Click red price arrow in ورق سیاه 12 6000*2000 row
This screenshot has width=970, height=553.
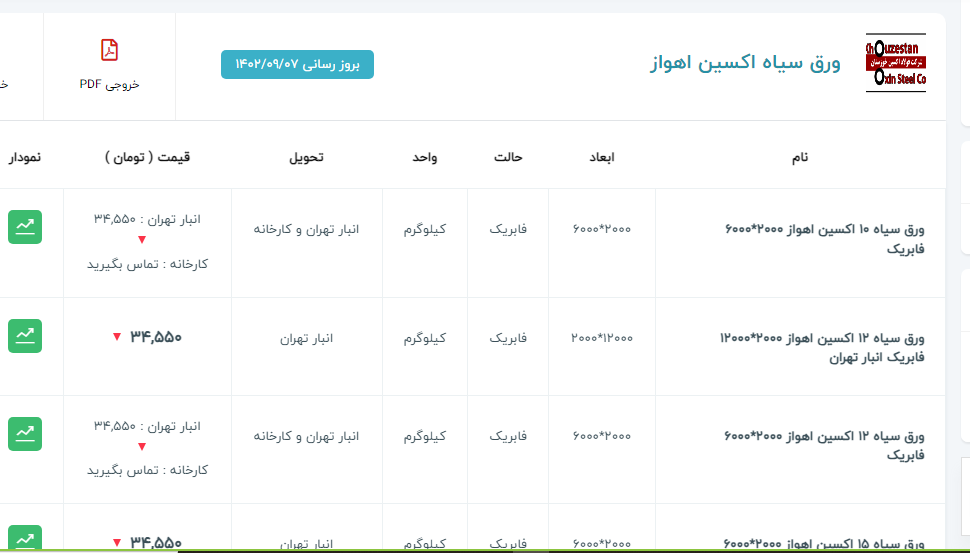[142, 448]
